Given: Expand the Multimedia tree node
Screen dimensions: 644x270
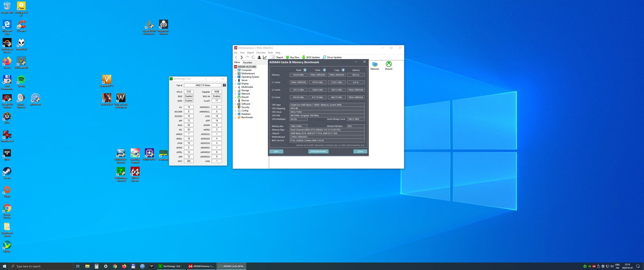Looking at the screenshot, I should (236, 87).
